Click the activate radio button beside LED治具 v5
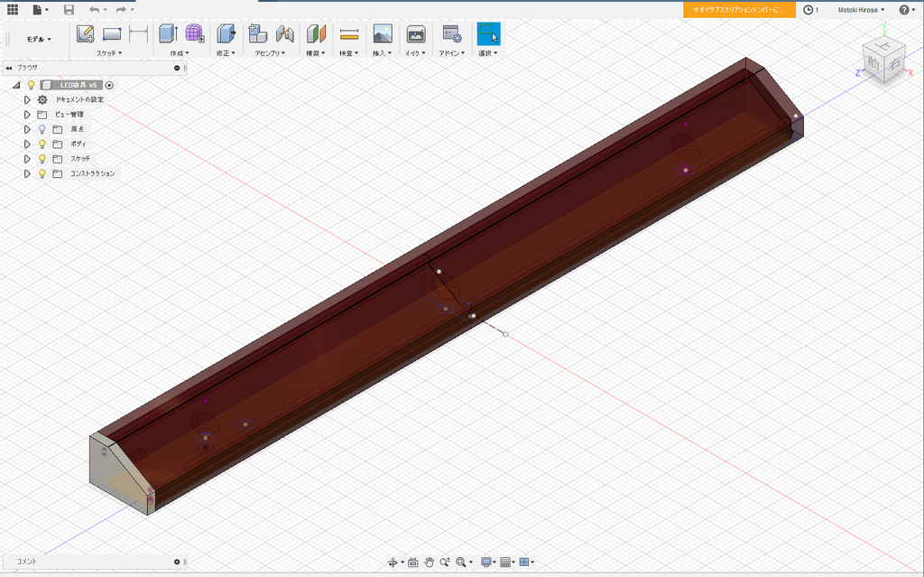Screen dimensions: 924x577 click(x=109, y=85)
